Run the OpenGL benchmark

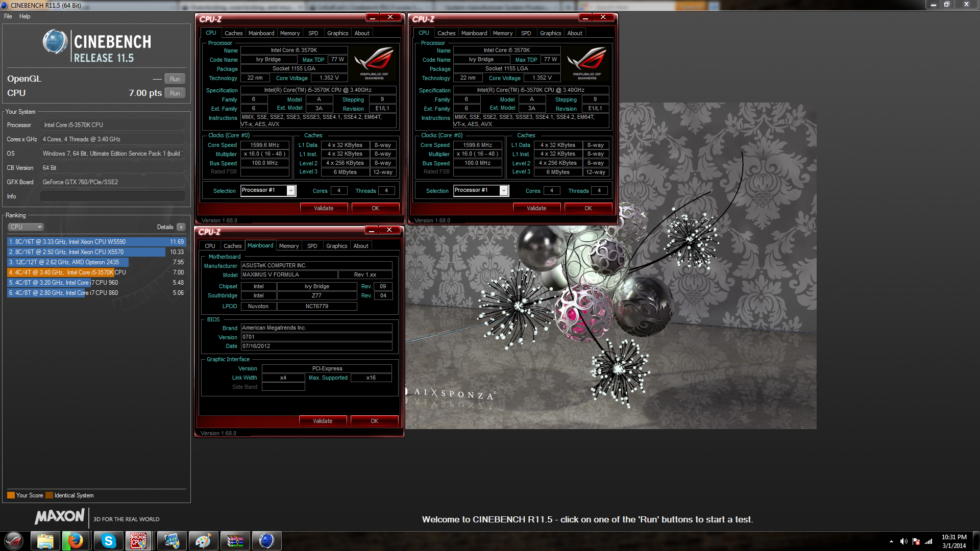(175, 79)
